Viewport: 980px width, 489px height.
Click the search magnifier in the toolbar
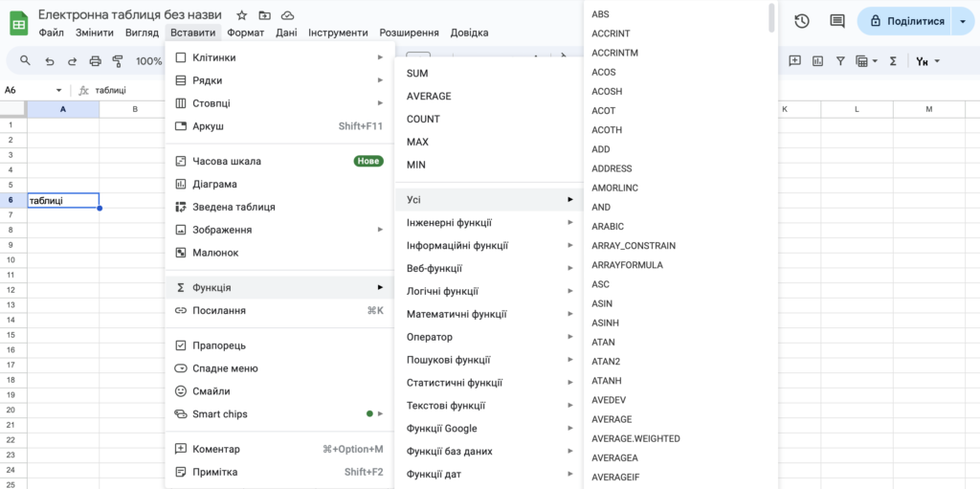click(x=26, y=60)
